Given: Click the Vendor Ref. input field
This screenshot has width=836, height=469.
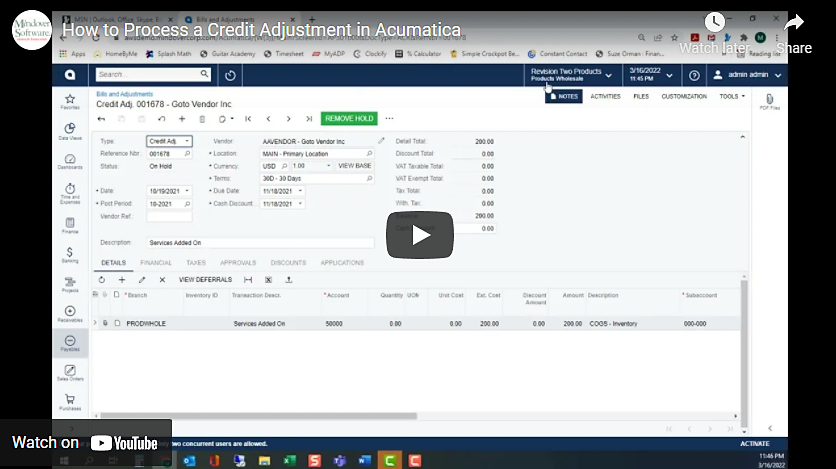Looking at the screenshot, I should [169, 216].
